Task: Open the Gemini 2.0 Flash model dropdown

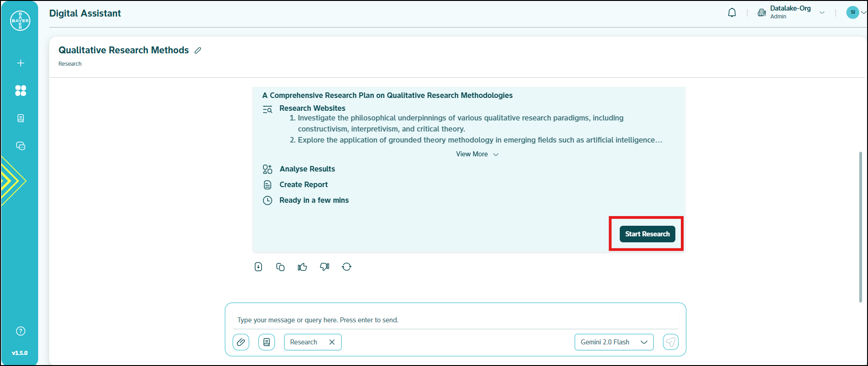Action: coord(614,342)
